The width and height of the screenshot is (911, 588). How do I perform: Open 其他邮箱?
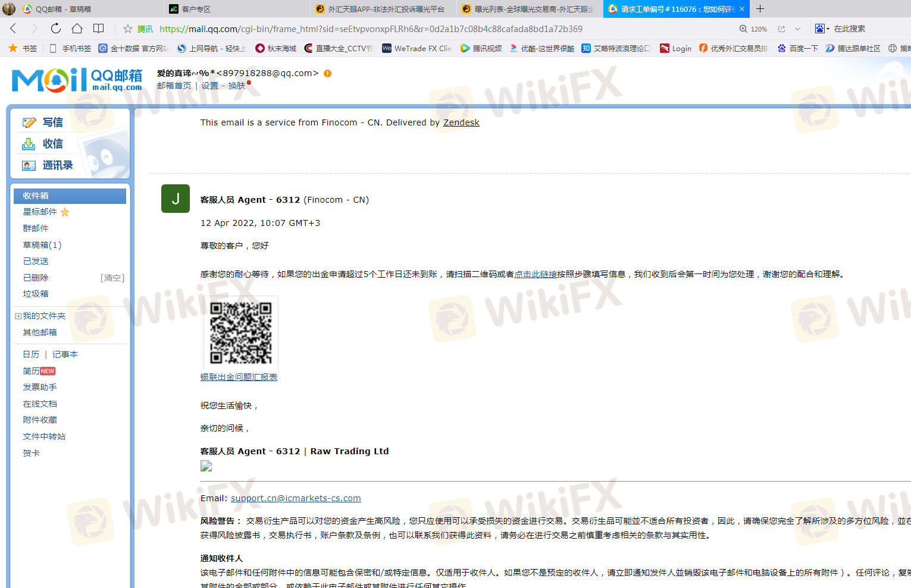[x=40, y=332]
